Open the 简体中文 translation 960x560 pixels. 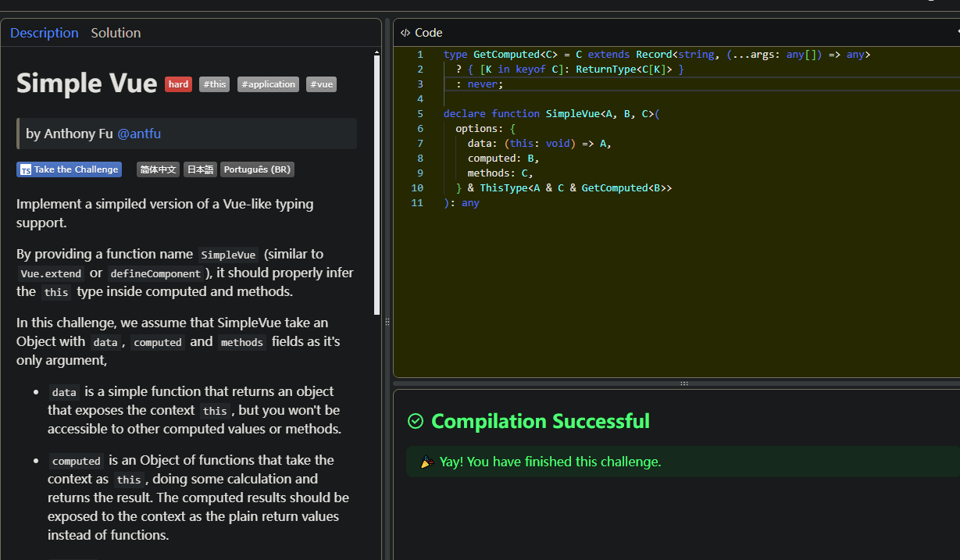click(x=159, y=169)
